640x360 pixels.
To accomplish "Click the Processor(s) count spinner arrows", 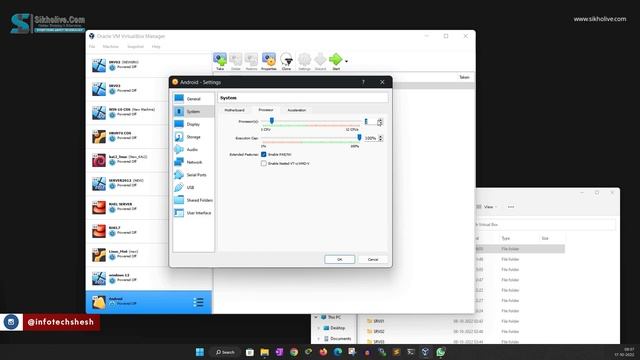I will pyautogui.click(x=380, y=122).
